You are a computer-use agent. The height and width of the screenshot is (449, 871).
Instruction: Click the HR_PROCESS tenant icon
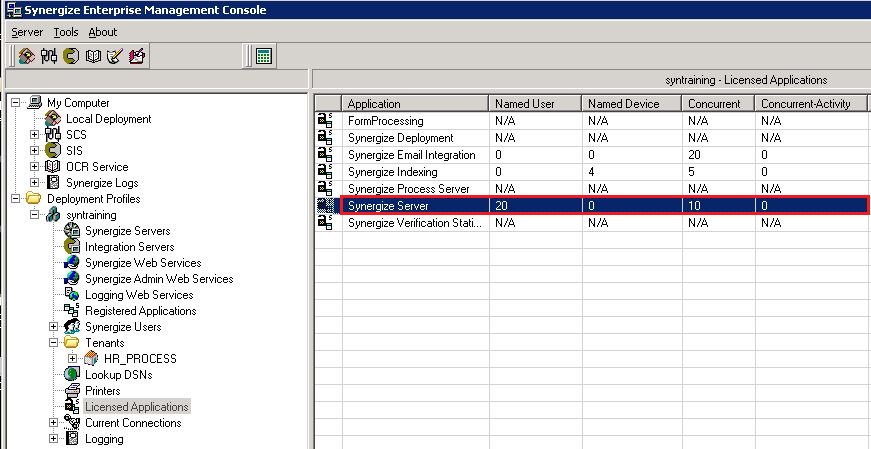coord(91,358)
